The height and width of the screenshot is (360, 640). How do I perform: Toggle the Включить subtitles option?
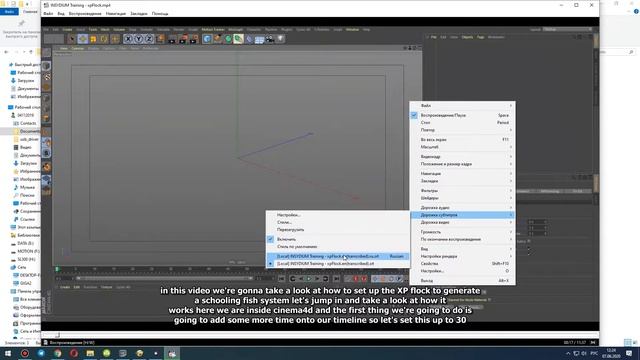[338, 239]
